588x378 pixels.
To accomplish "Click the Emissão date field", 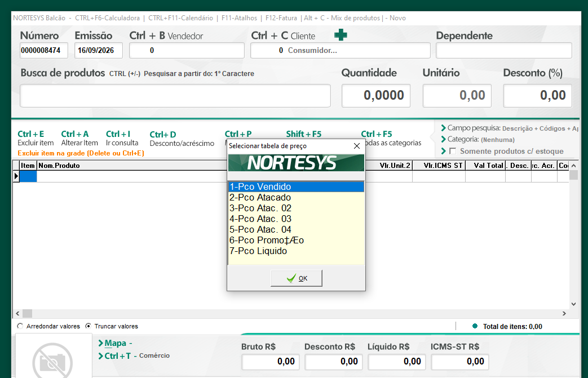I will pyautogui.click(x=99, y=51).
